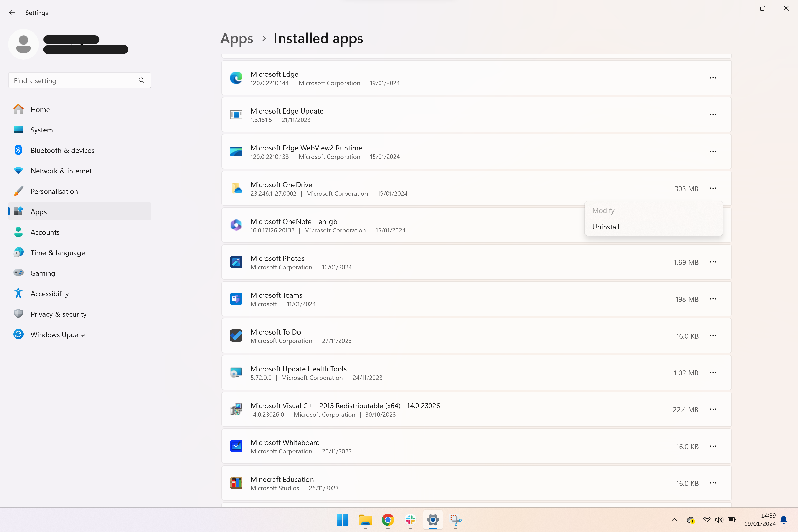Click the Microsoft Teams app icon
798x532 pixels.
coord(236,299)
